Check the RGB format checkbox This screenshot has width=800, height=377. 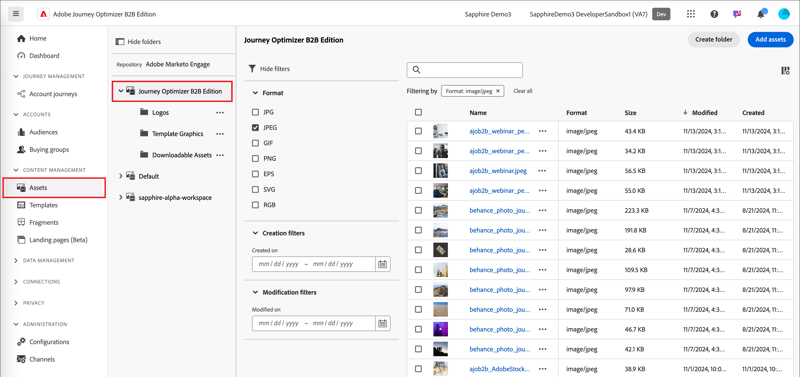pyautogui.click(x=256, y=205)
